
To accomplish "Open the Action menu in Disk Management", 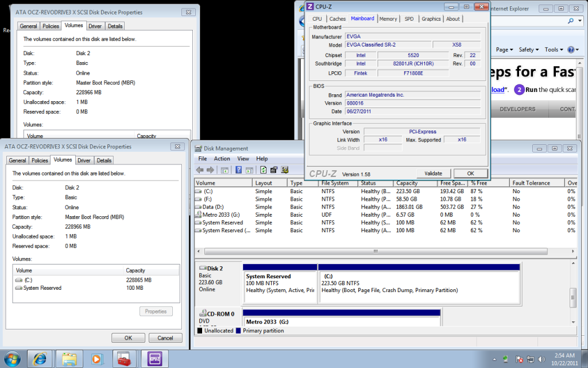I will (222, 159).
